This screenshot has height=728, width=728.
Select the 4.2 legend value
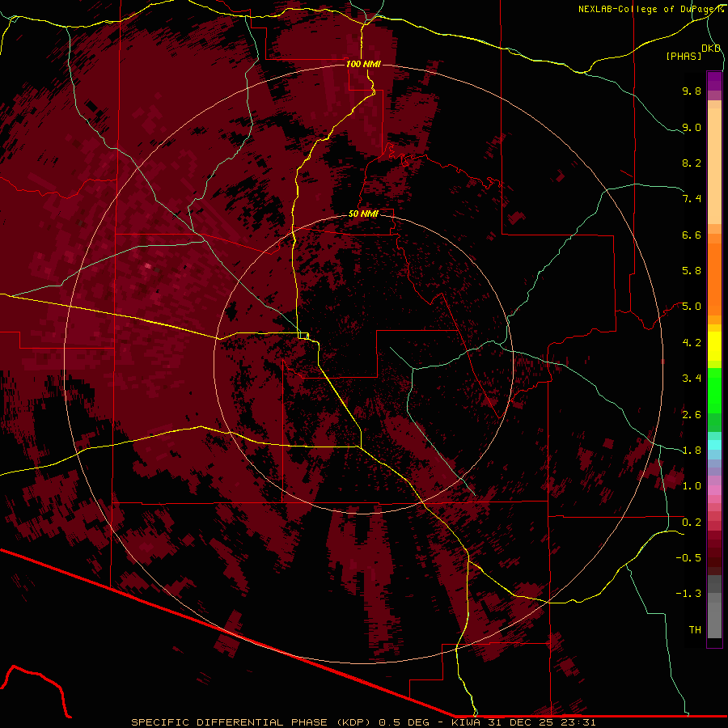tap(692, 343)
